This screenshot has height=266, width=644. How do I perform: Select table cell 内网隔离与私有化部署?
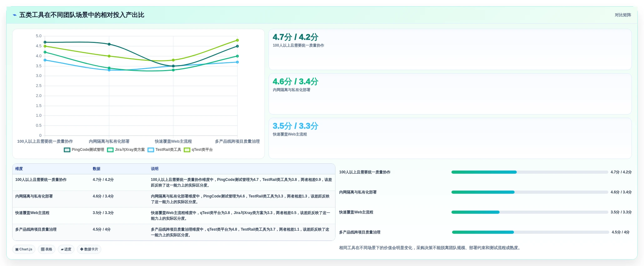[x=34, y=196]
